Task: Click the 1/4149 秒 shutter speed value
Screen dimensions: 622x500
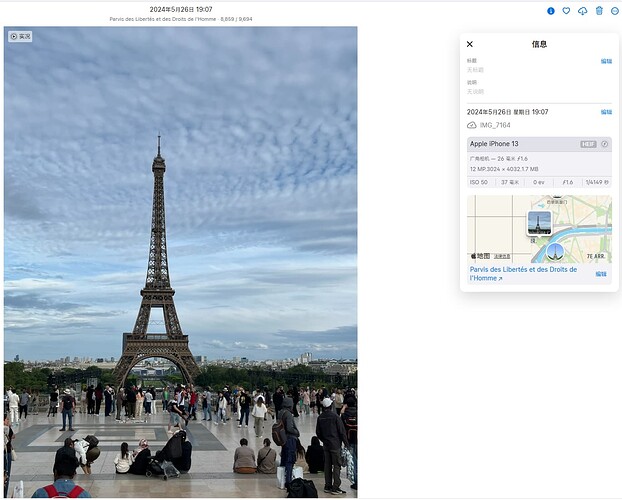Action: click(x=597, y=182)
